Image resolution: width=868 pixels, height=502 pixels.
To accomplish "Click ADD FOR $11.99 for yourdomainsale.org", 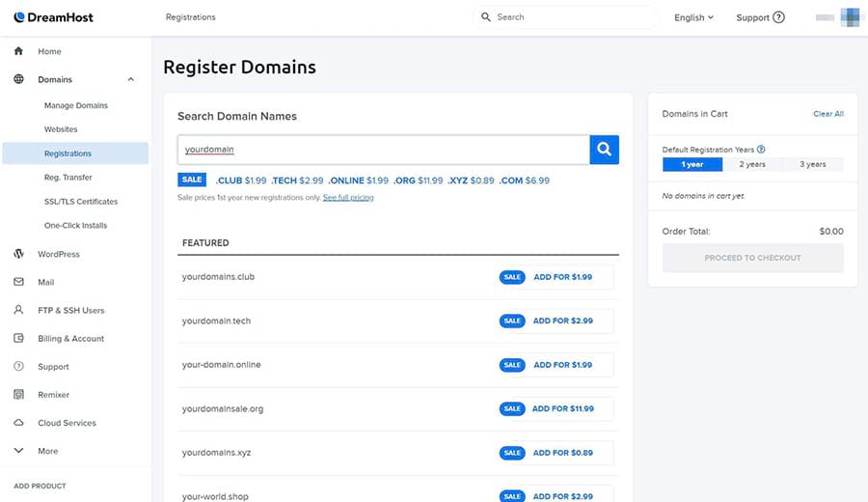I will [563, 409].
